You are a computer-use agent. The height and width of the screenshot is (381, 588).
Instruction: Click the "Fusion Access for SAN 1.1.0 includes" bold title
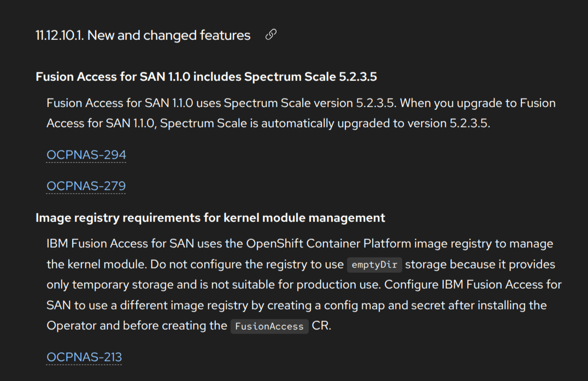click(138, 77)
